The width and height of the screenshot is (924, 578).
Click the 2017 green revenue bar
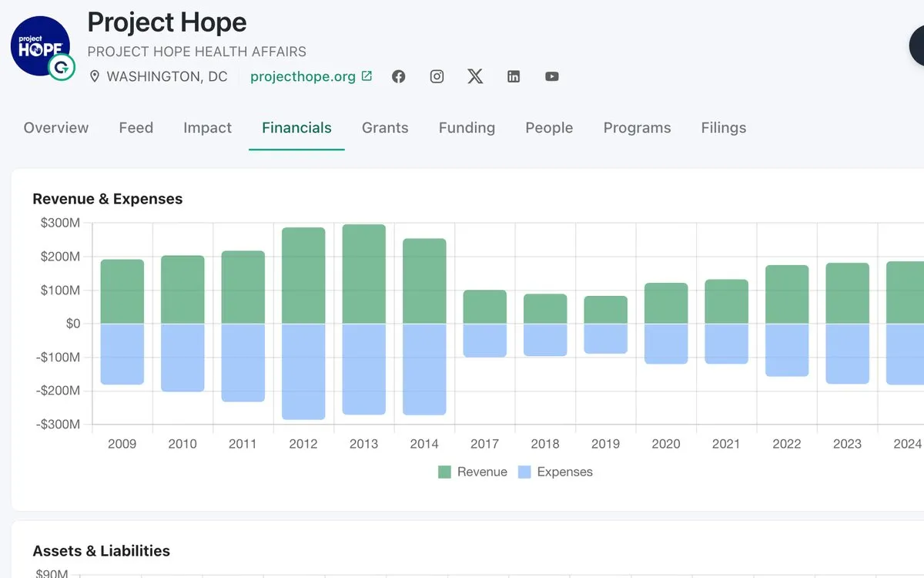(485, 307)
